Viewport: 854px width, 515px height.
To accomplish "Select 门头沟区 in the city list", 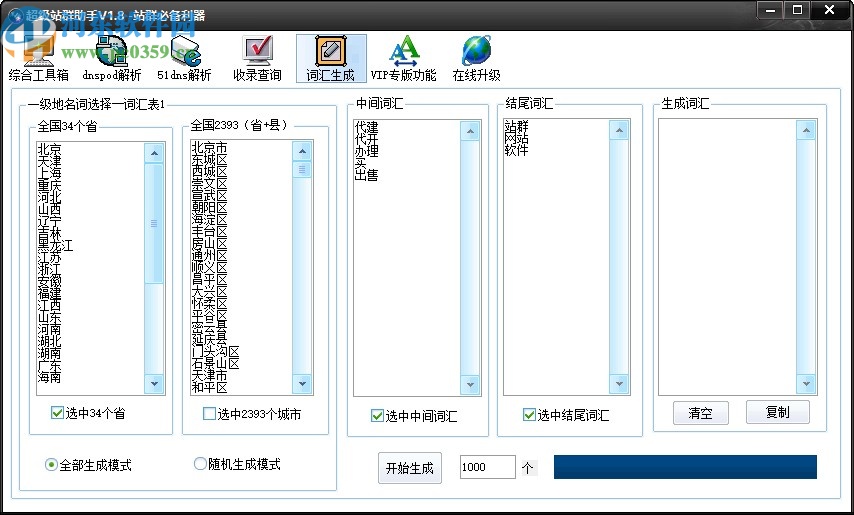I will [x=215, y=352].
